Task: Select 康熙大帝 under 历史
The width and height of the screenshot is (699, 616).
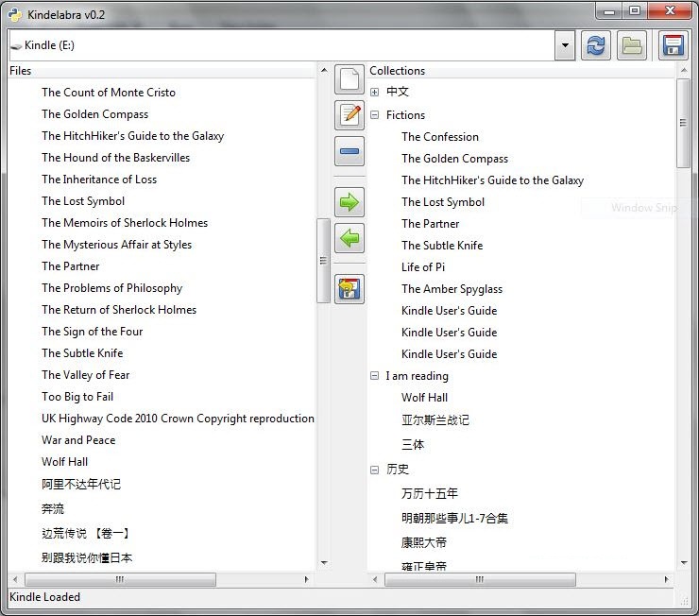Action: [x=423, y=542]
